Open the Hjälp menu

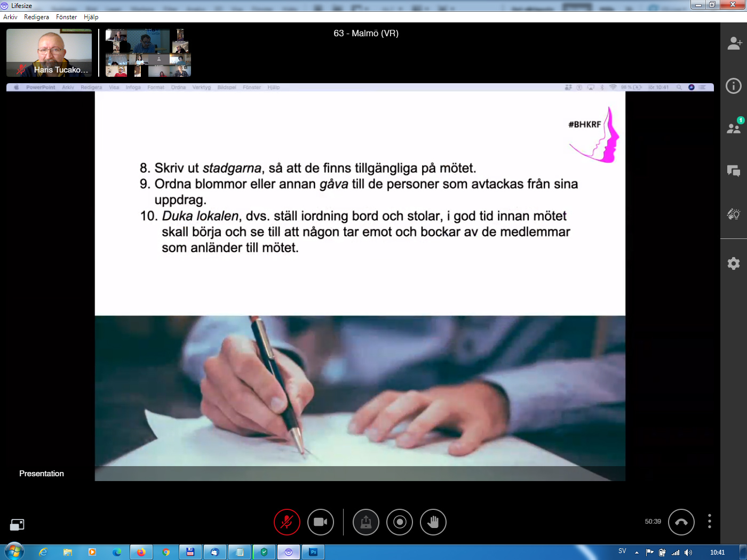[x=91, y=17]
